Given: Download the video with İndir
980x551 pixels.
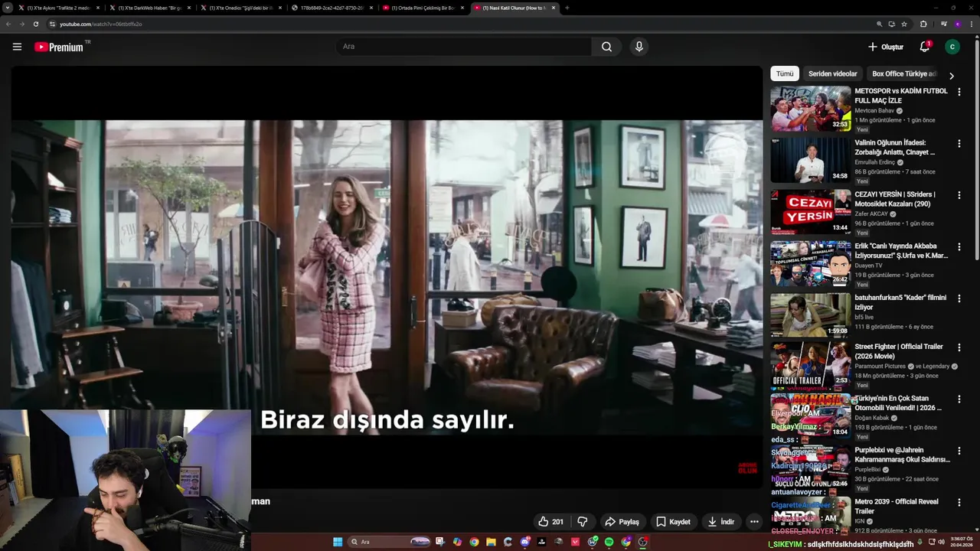Looking at the screenshot, I should point(720,522).
